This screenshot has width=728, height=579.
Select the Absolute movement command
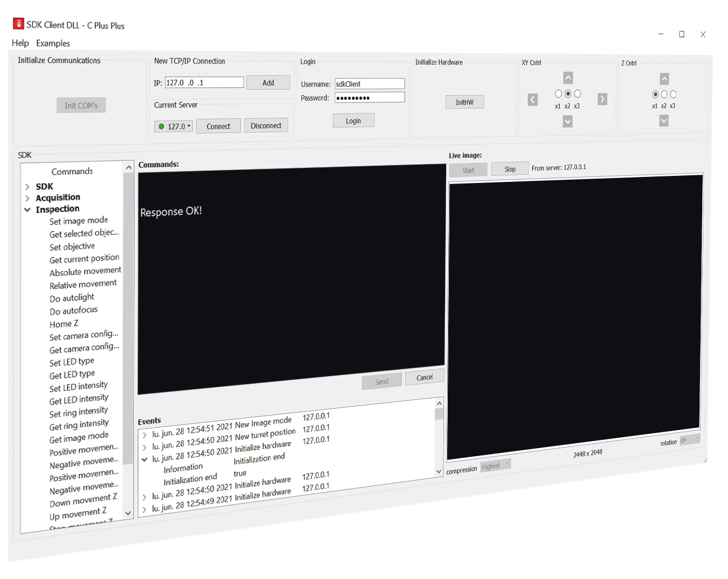[x=85, y=271]
